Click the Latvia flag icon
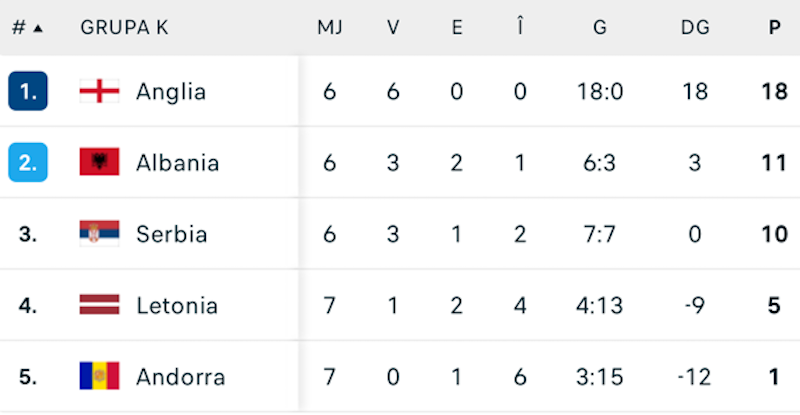This screenshot has height=415, width=800. (x=99, y=304)
